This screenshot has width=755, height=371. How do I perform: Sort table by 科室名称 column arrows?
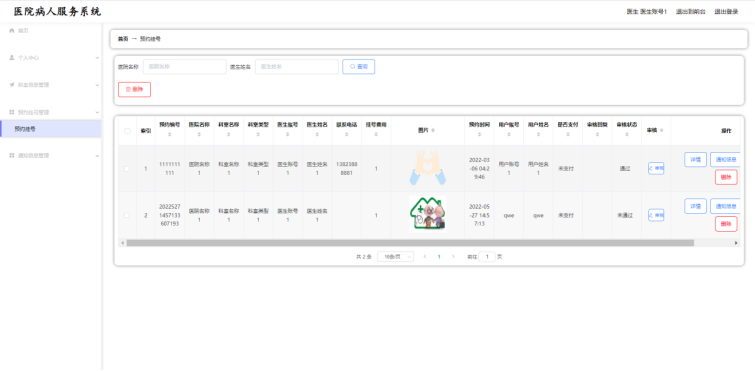point(229,135)
